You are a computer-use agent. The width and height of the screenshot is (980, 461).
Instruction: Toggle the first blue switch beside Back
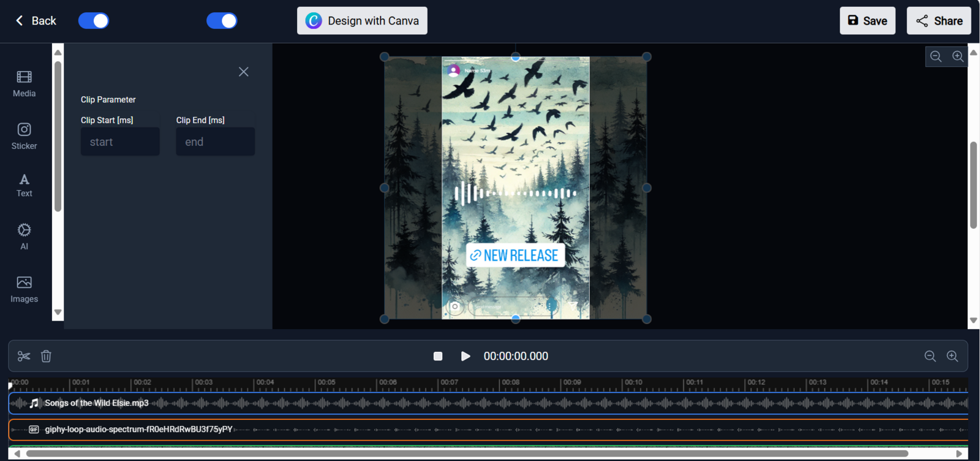click(x=94, y=21)
